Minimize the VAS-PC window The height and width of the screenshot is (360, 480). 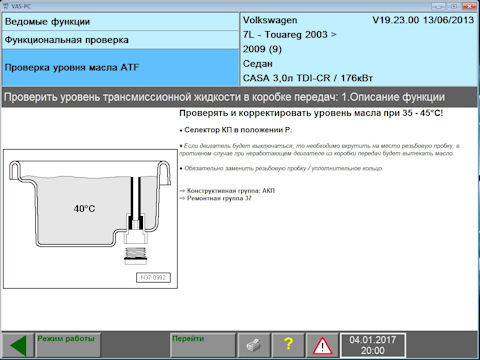[x=439, y=6]
